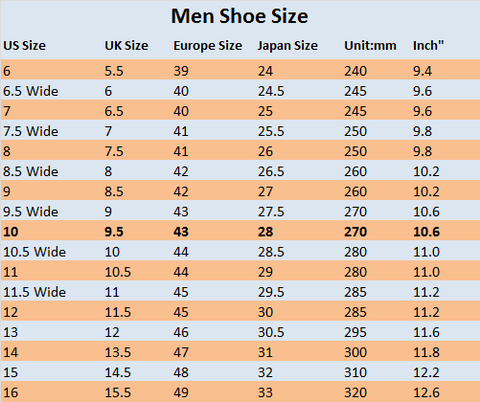
Task: Click the 295 mm length cell
Action: 355,332
